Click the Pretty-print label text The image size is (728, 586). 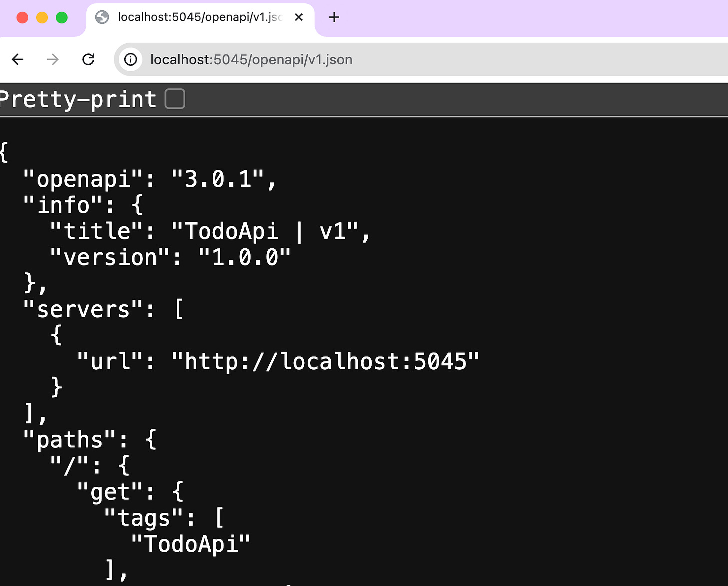click(77, 99)
